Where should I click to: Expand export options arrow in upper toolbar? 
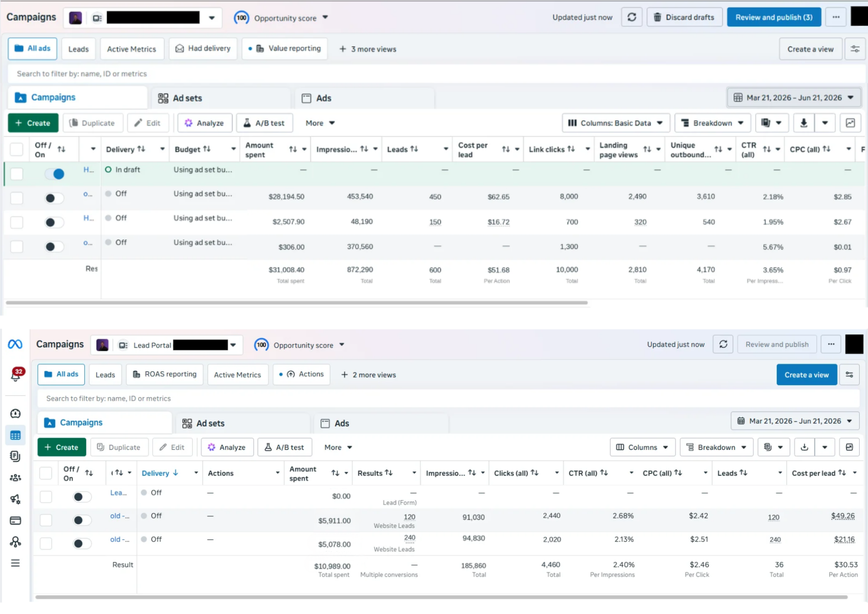pos(825,123)
